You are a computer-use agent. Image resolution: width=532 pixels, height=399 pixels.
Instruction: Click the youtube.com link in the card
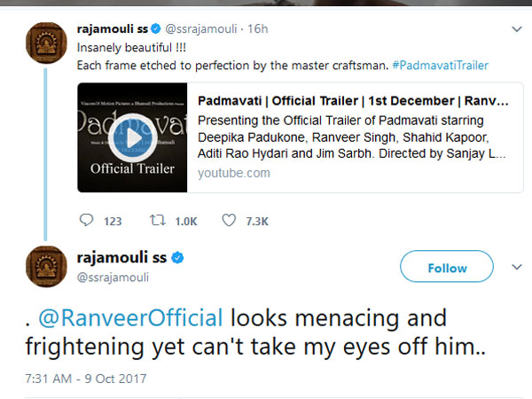tap(234, 173)
